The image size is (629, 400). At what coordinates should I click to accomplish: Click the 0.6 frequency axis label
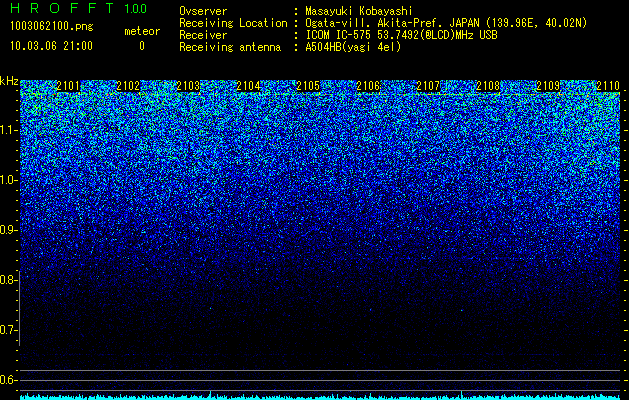(8, 380)
